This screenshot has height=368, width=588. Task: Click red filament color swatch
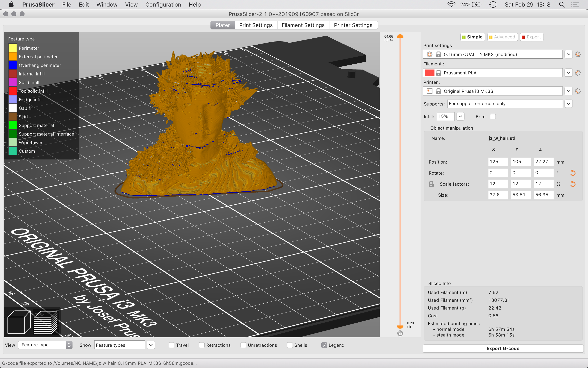tap(429, 73)
